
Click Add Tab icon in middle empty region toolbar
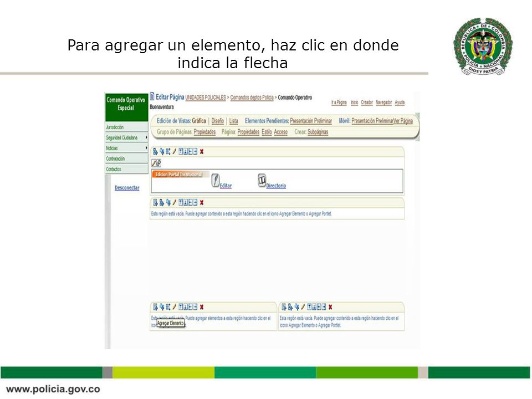coord(168,203)
